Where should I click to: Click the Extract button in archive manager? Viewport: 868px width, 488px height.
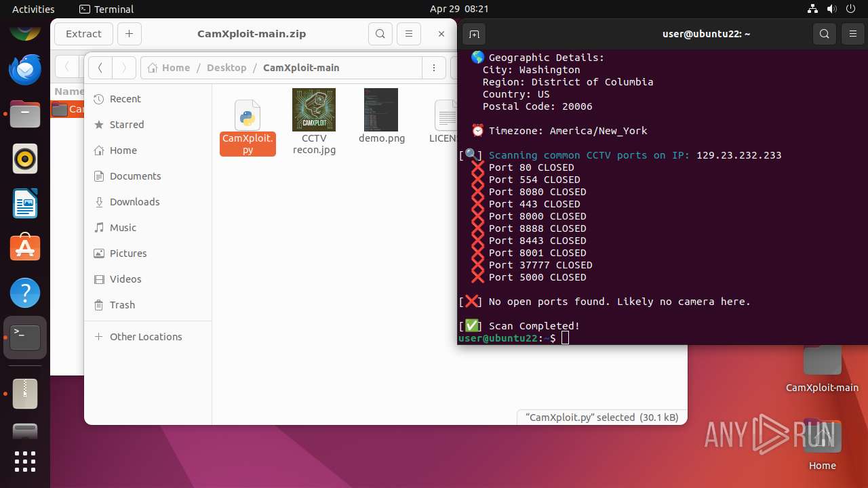(83, 34)
